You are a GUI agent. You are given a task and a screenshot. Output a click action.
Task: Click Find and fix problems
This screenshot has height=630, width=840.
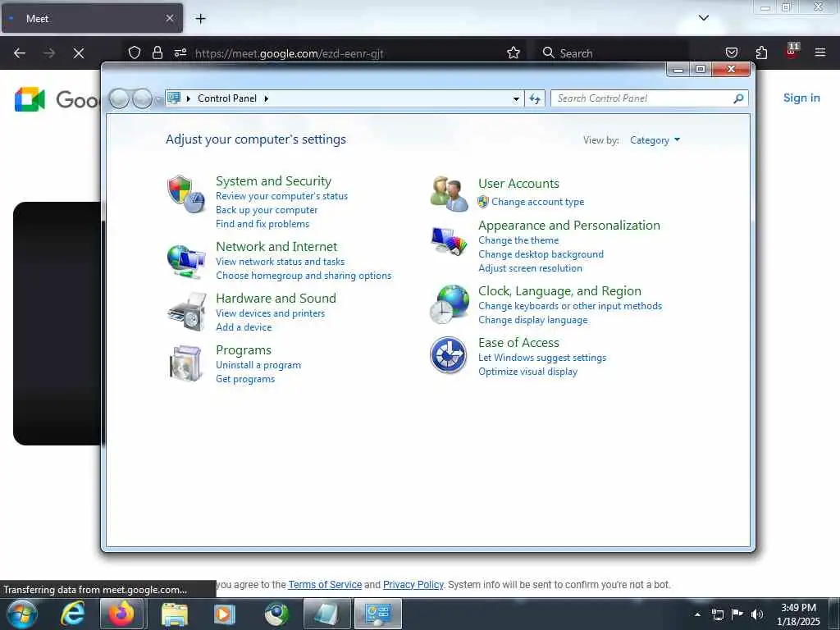point(262,224)
